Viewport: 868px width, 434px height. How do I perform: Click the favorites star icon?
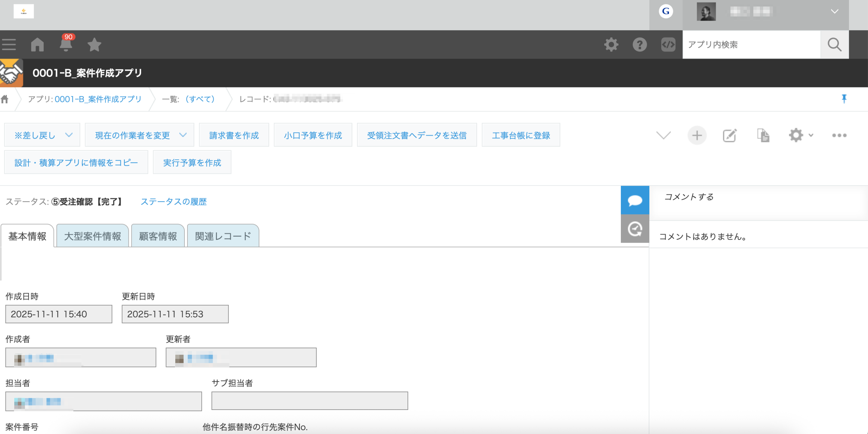tap(94, 45)
